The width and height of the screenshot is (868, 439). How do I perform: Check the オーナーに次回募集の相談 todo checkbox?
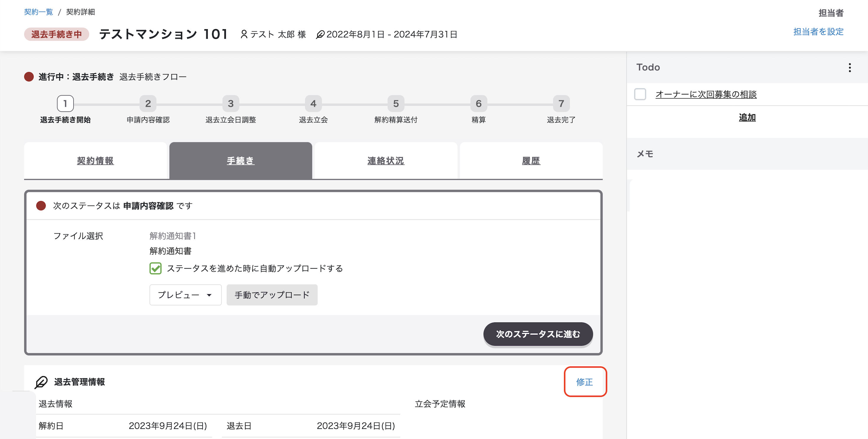pos(640,94)
